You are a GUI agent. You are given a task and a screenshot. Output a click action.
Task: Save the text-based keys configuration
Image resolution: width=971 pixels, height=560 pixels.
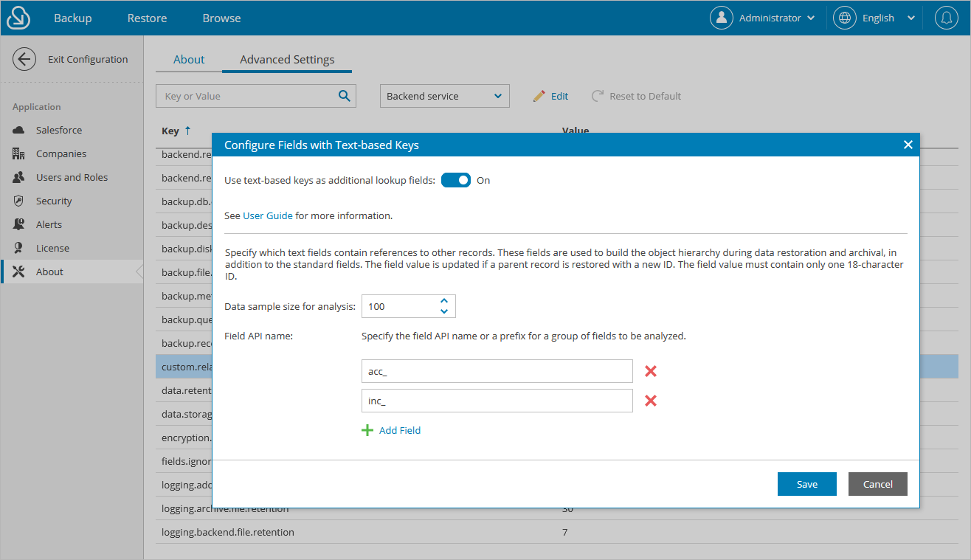[x=806, y=483]
